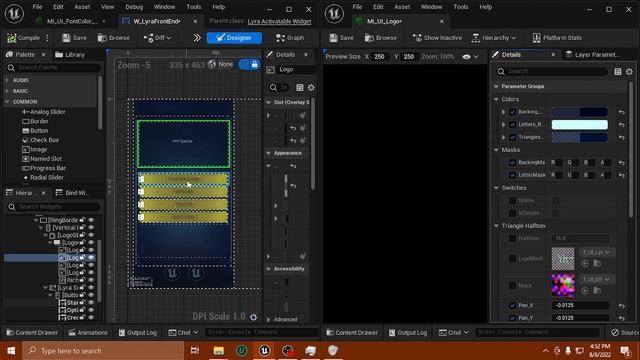Reset Pan_X to default value
This screenshot has width=640, height=360.
(621, 305)
